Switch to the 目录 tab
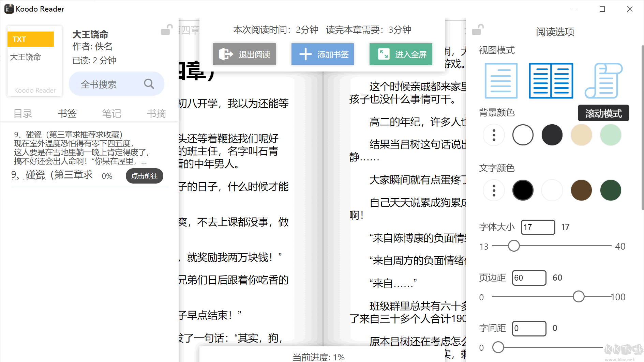This screenshot has width=644, height=362. [x=23, y=113]
